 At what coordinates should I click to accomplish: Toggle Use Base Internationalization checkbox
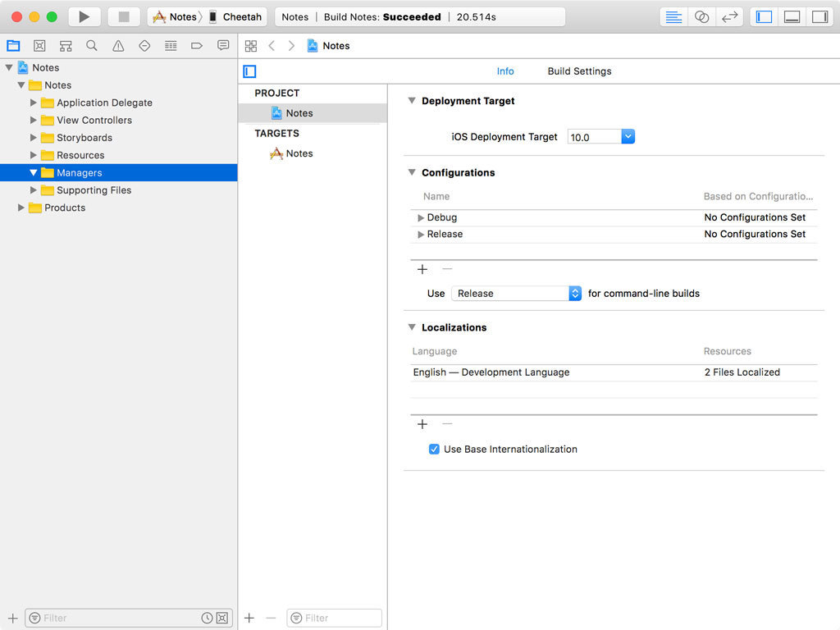pyautogui.click(x=434, y=450)
